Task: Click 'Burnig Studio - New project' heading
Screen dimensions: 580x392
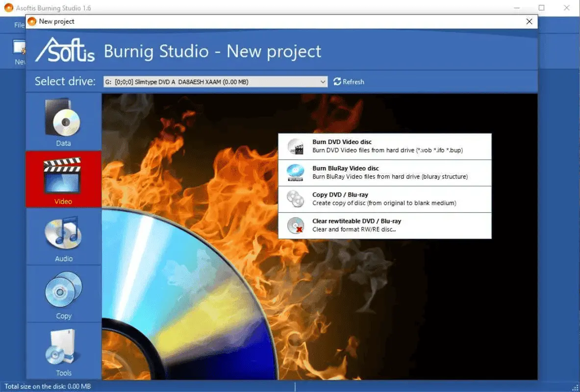Action: (212, 51)
